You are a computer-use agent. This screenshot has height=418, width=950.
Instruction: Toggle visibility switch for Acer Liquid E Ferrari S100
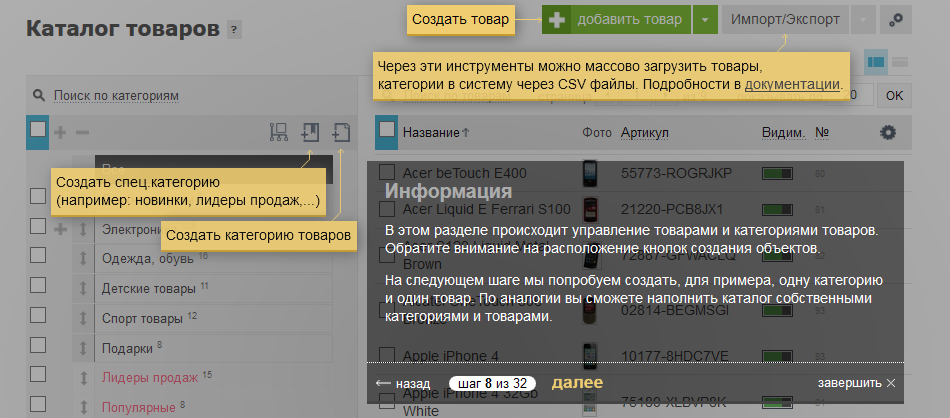pos(777,210)
